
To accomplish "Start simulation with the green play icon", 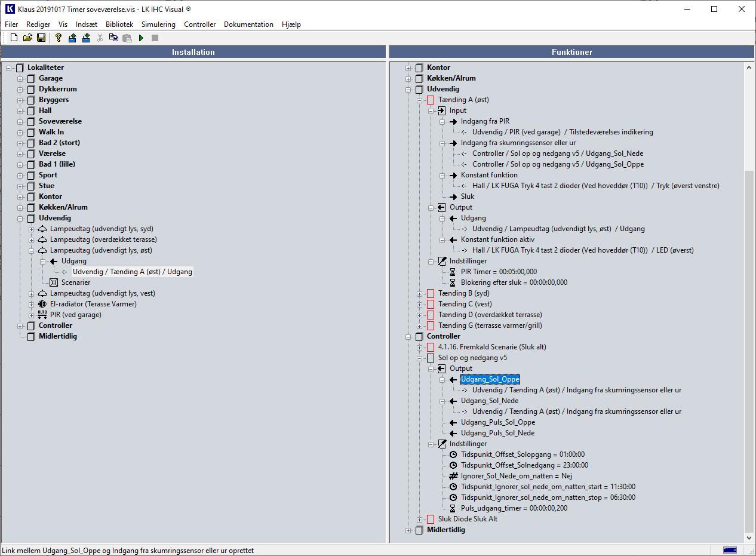I will coord(142,38).
